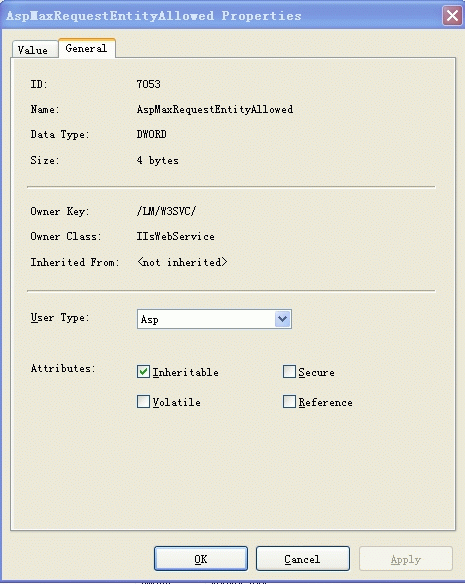The image size is (465, 584).
Task: Click the Owner Key path /LM/W3SVC/
Action: pyautogui.click(x=166, y=211)
